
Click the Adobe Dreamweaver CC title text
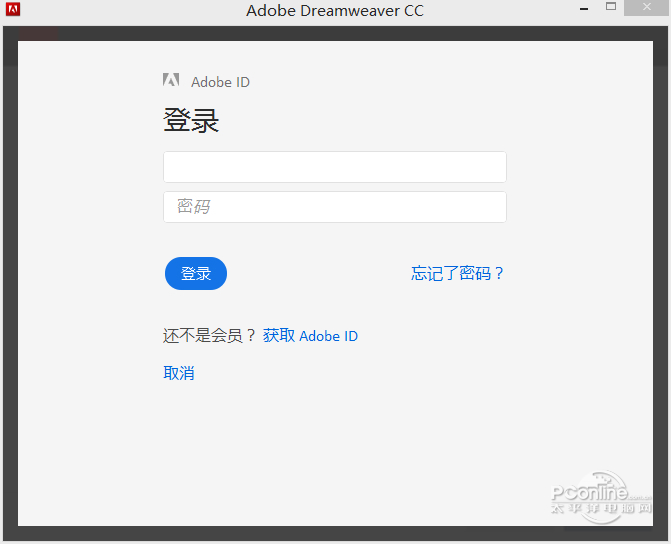[x=335, y=11]
